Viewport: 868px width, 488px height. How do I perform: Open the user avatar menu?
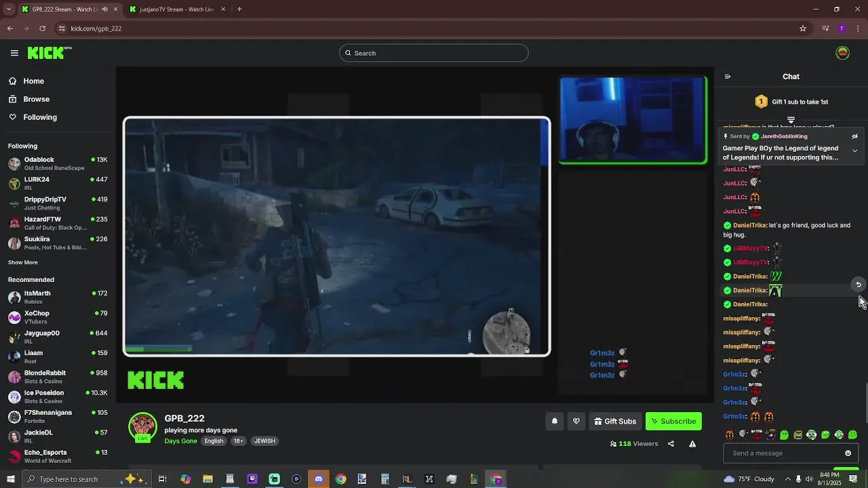pyautogui.click(x=842, y=53)
